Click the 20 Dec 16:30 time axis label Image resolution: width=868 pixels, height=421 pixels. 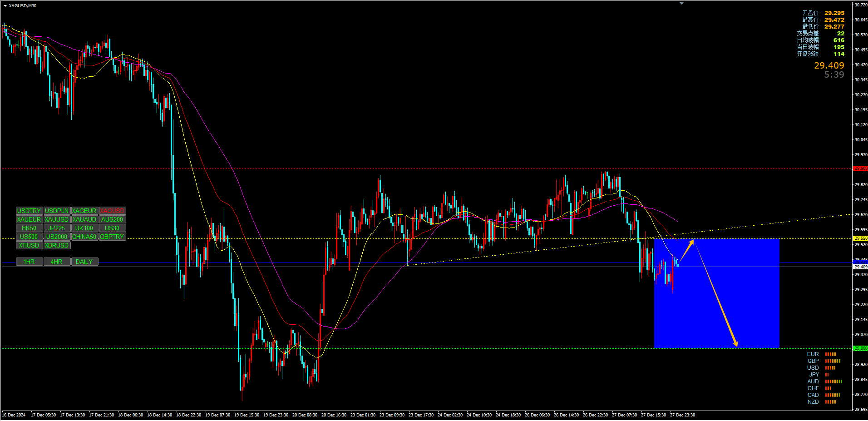tap(334, 415)
